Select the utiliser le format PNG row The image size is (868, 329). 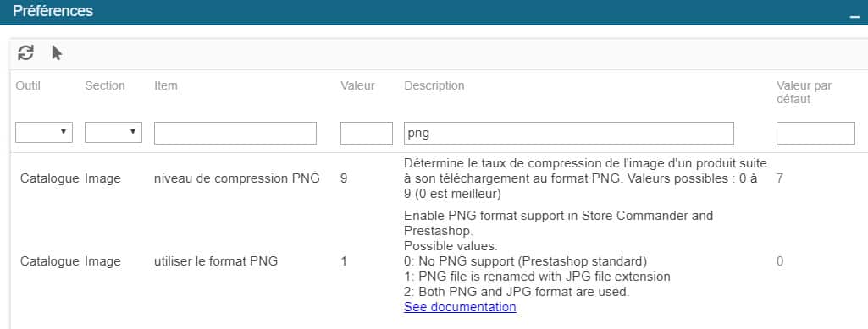[x=434, y=261]
